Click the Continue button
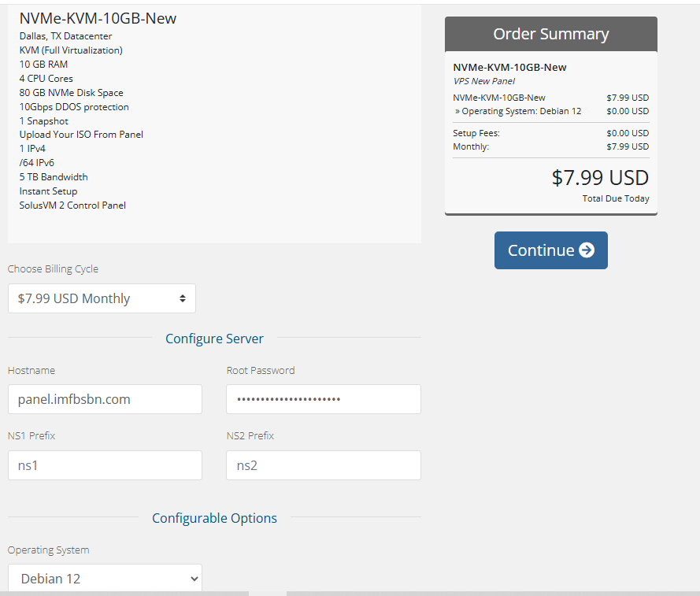 pyautogui.click(x=550, y=250)
